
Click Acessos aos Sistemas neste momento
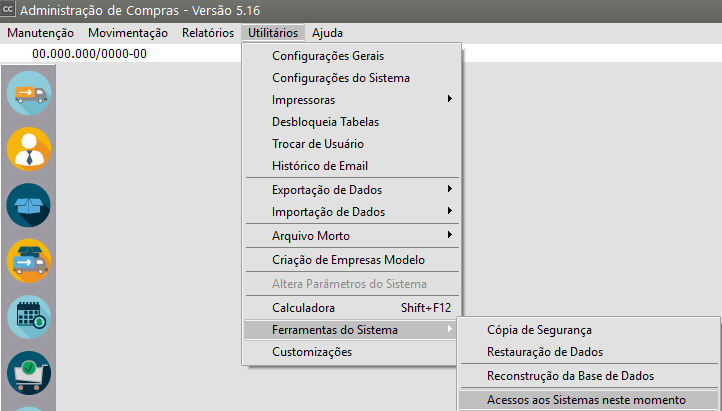[586, 400]
